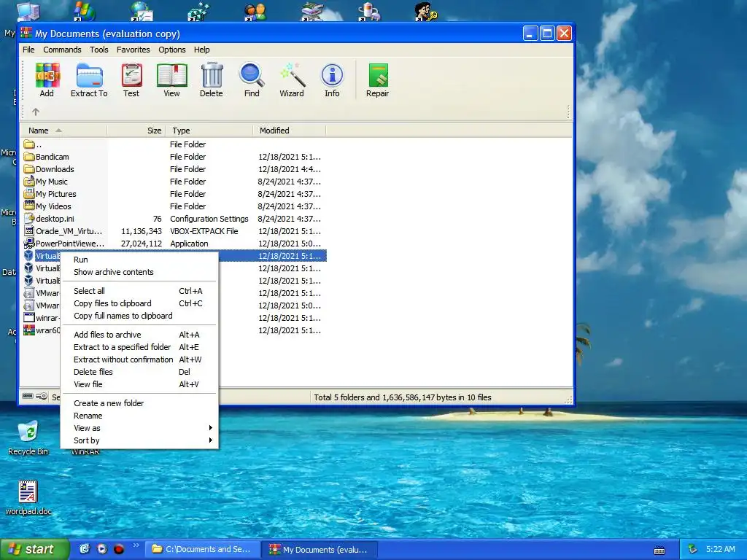The image size is (747, 560).
Task: Choose Copy full names to clipboard
Action: 139,316
